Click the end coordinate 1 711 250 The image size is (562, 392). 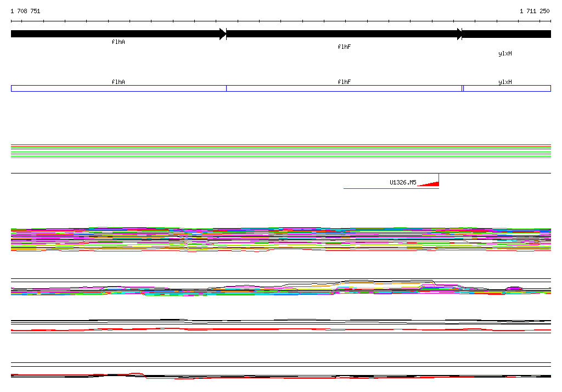535,11
